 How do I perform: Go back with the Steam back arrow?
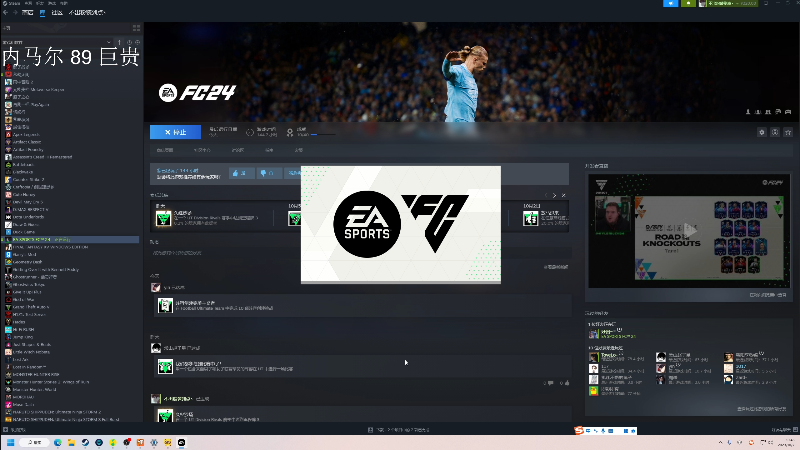[x=6, y=12]
